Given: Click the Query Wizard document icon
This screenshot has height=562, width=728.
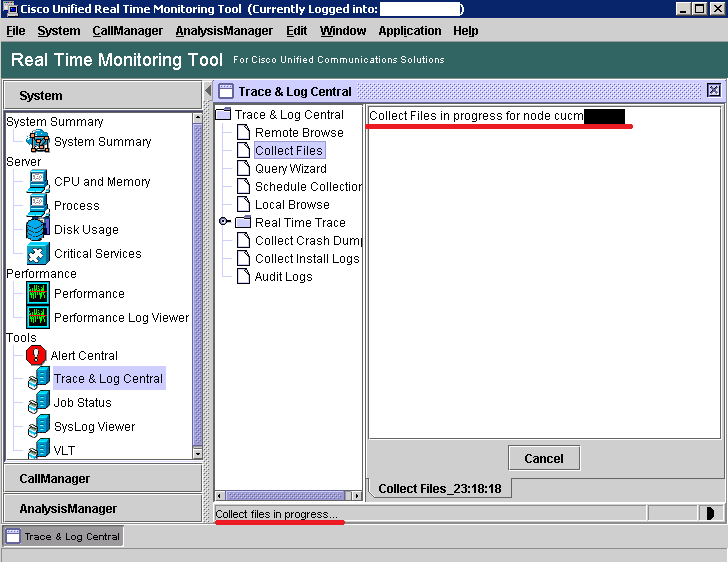Looking at the screenshot, I should (243, 168).
